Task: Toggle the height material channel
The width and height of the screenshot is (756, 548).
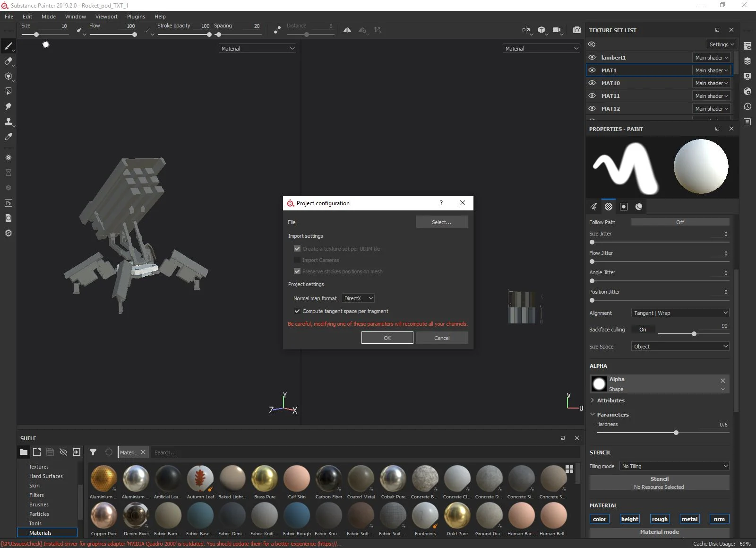Action: click(629, 519)
